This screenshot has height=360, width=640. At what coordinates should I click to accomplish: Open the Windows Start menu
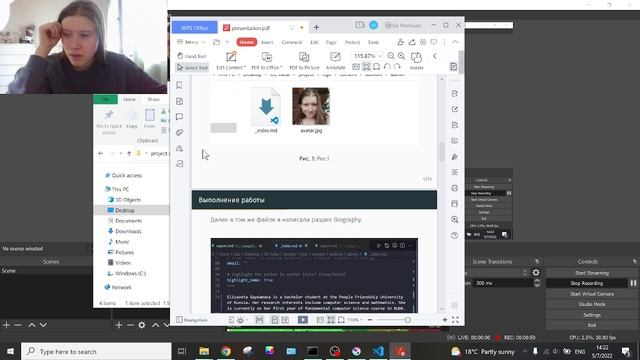(x=10, y=351)
